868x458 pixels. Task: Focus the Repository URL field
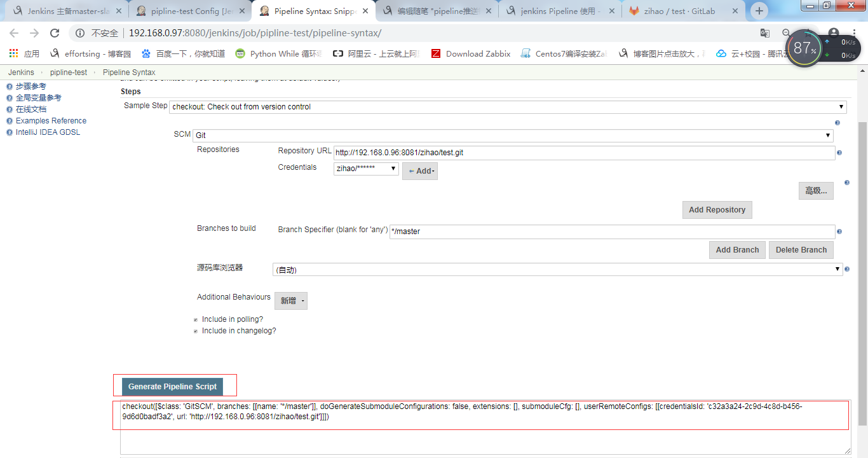pyautogui.click(x=584, y=153)
